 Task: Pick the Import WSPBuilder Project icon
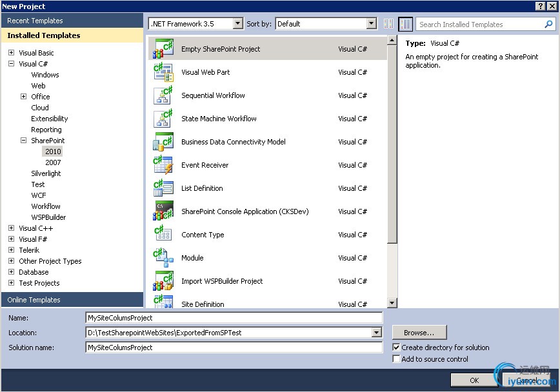point(163,281)
